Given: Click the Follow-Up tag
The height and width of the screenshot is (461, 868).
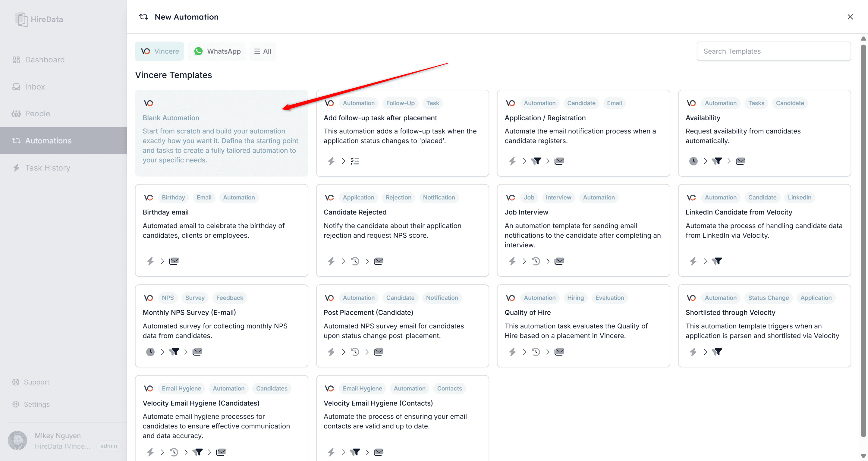Looking at the screenshot, I should point(400,103).
